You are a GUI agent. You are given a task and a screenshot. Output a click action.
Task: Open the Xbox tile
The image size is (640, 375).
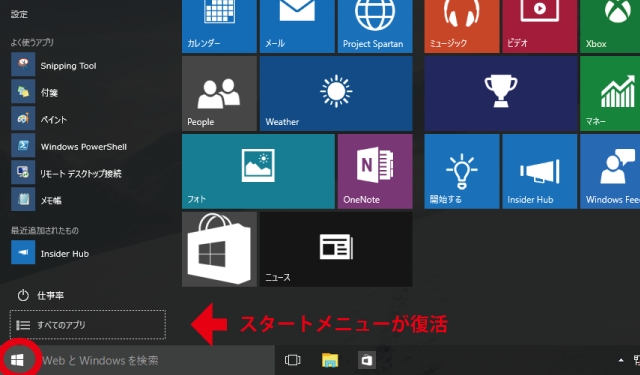pyautogui.click(x=610, y=26)
